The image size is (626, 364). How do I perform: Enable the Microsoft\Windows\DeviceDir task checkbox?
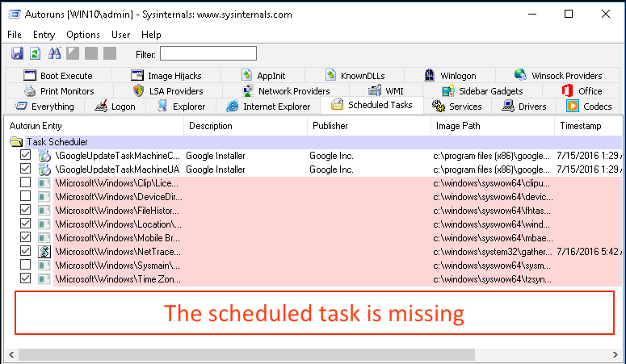[x=26, y=197]
